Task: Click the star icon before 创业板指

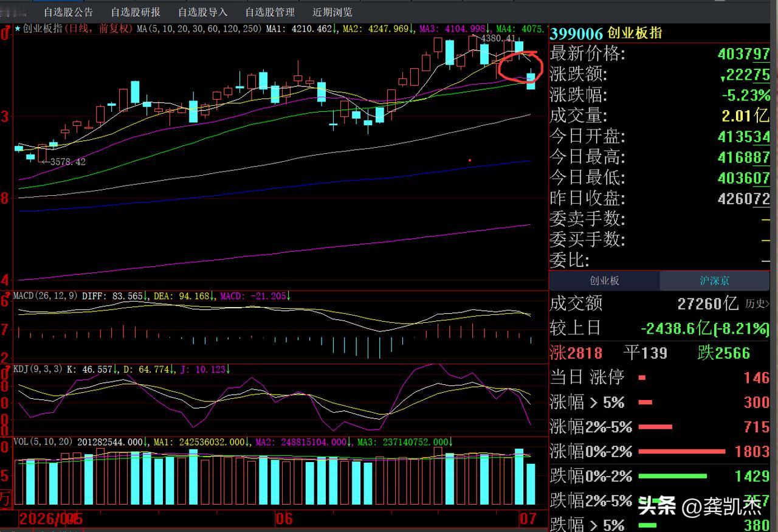Action: (18, 29)
